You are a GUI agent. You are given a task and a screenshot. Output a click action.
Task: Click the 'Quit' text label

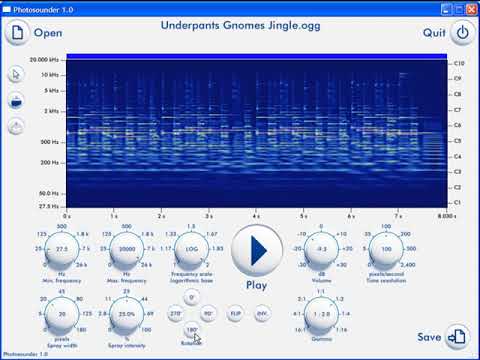tap(434, 33)
